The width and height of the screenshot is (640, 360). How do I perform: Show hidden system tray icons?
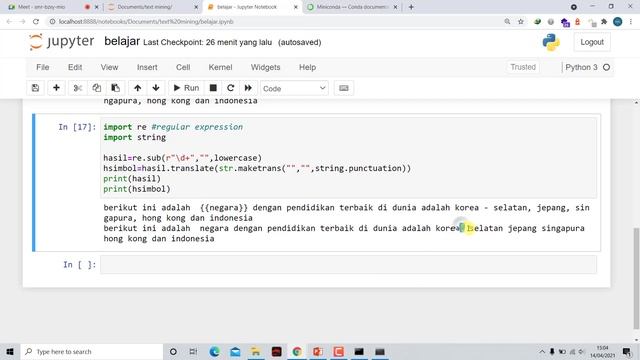coord(542,351)
